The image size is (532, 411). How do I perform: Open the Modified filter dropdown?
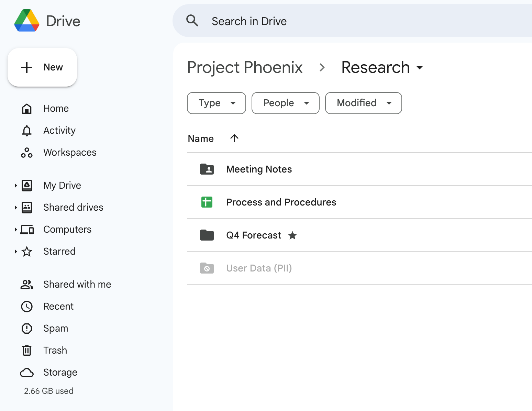[364, 103]
